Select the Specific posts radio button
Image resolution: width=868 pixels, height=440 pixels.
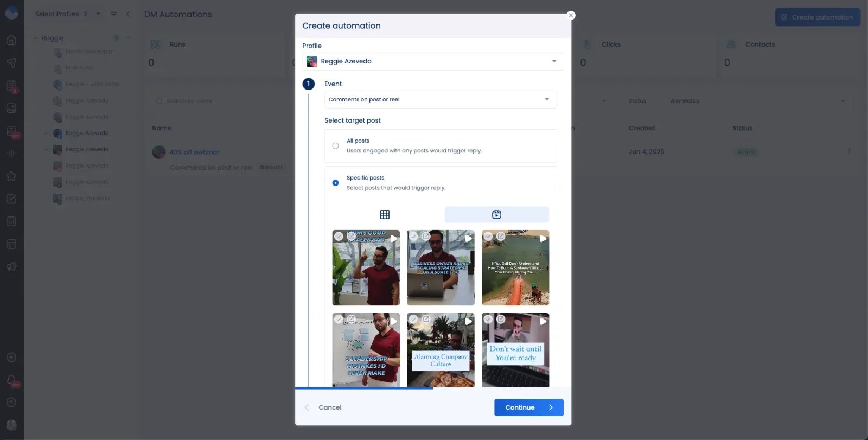click(x=335, y=183)
